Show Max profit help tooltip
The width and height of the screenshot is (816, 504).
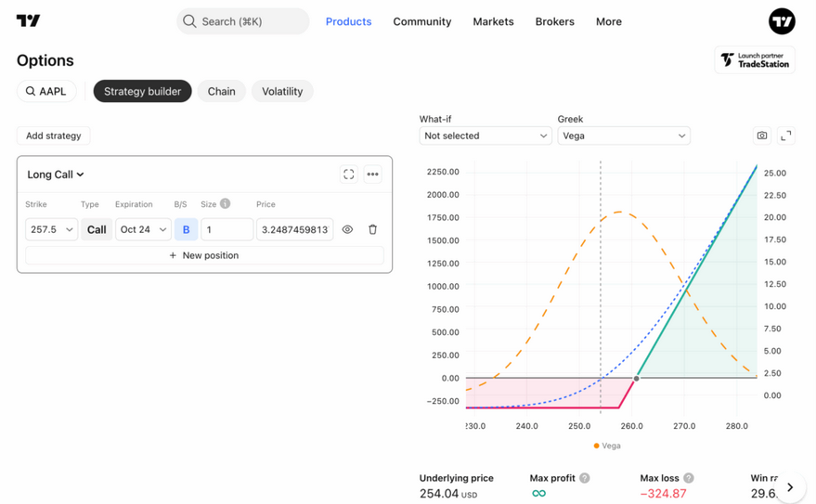(x=584, y=478)
